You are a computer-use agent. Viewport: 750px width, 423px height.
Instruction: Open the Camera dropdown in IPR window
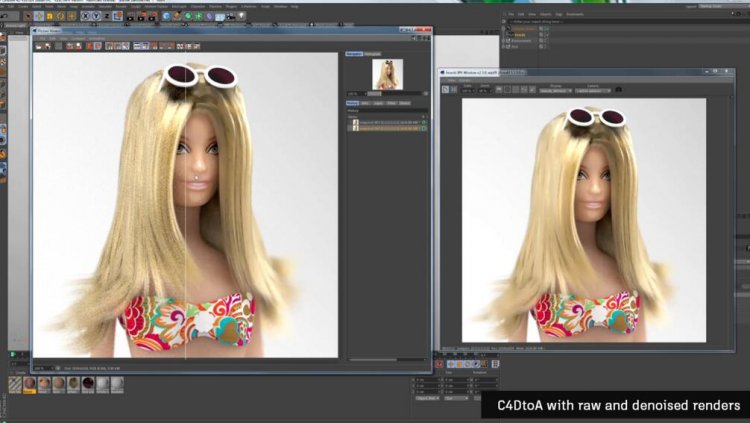coord(593,90)
